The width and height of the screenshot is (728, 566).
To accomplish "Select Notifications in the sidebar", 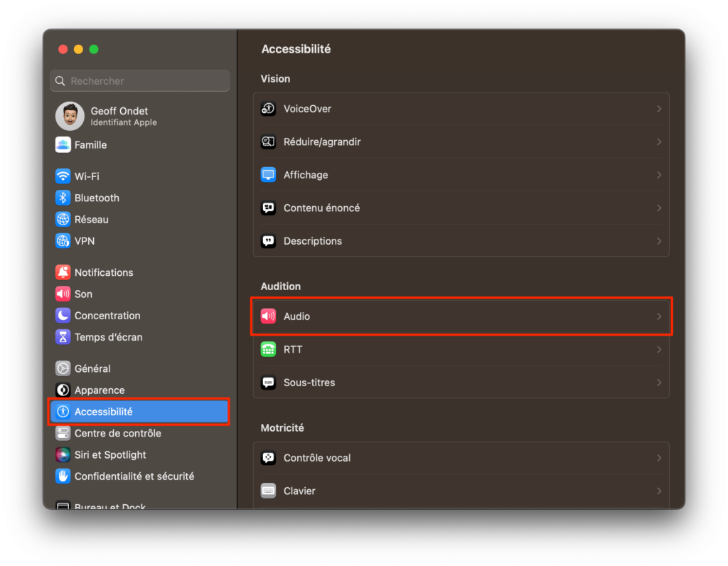I will coord(139,272).
